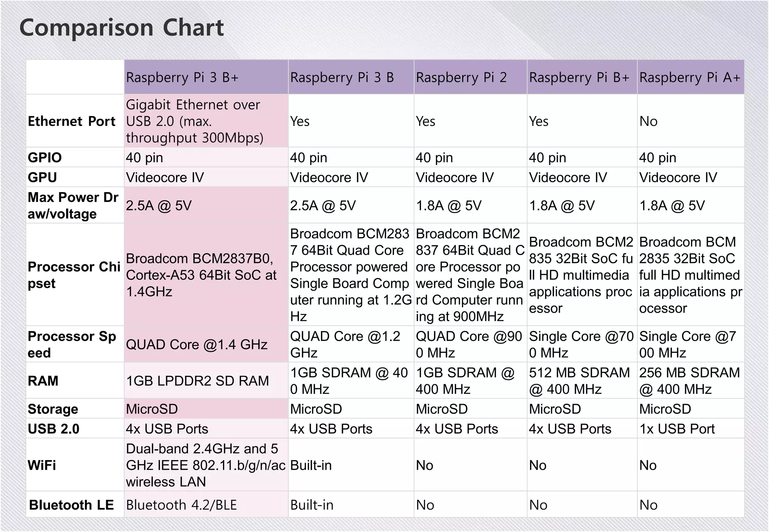The image size is (769, 532).
Task: Select the "Raspberry Pi A+" column header
Action: (690, 77)
